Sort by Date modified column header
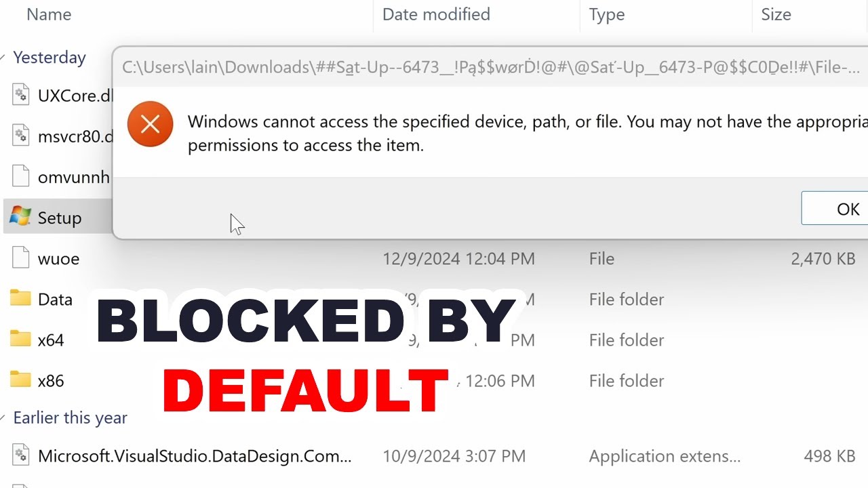868x488 pixels. 436,14
